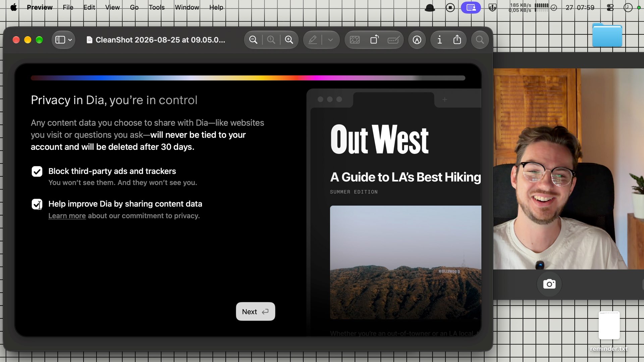Click the document proxy icon beside the title
Viewport: 644px width, 362px height.
(x=89, y=40)
